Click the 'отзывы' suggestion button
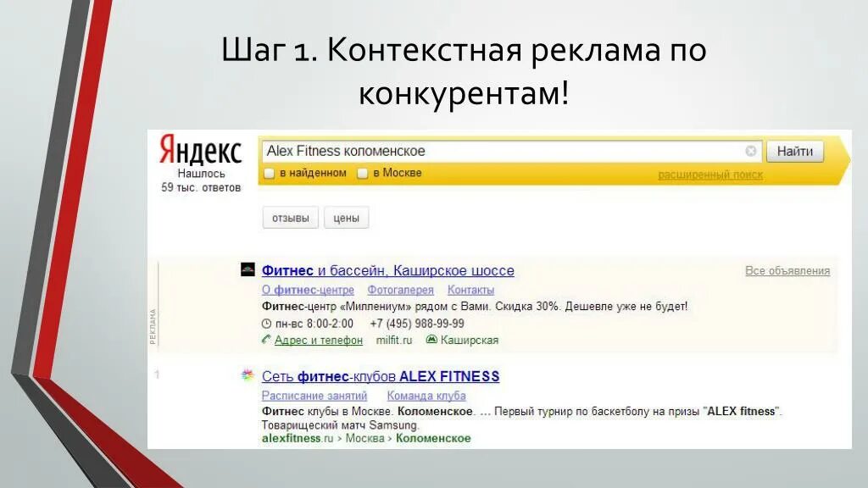 [x=290, y=218]
